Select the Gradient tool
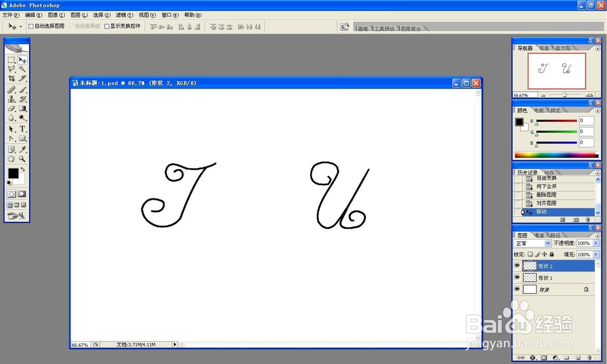607x364 pixels. click(22, 109)
